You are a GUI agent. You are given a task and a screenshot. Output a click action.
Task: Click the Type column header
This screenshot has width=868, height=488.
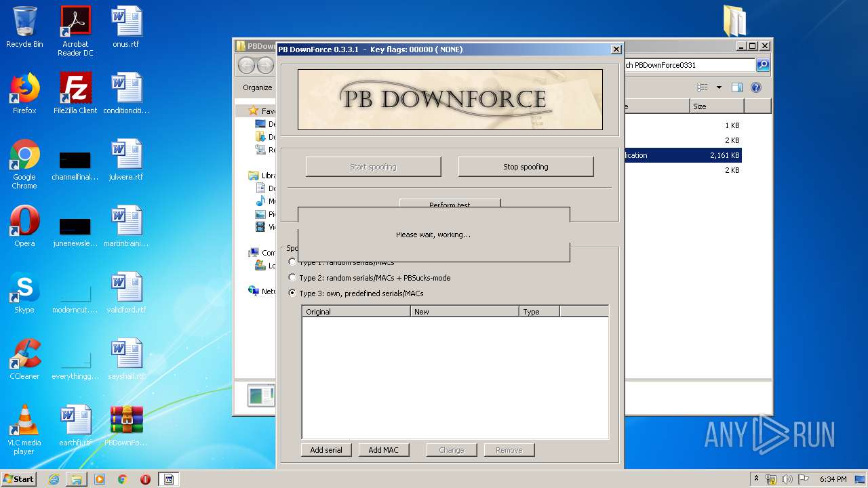[x=539, y=312]
